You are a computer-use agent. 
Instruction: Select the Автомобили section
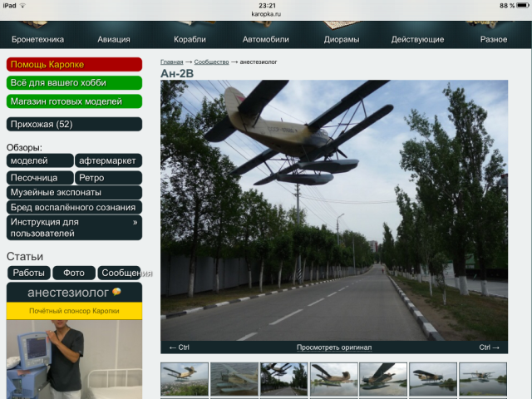267,39
